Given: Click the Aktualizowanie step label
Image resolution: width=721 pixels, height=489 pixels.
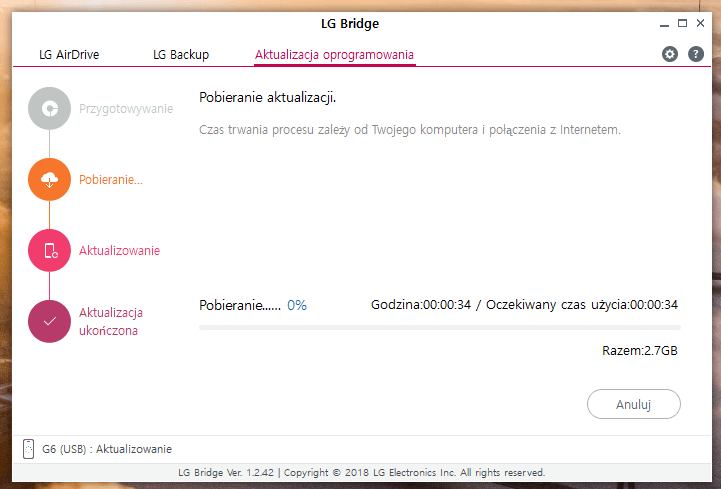Looking at the screenshot, I should click(x=120, y=250).
